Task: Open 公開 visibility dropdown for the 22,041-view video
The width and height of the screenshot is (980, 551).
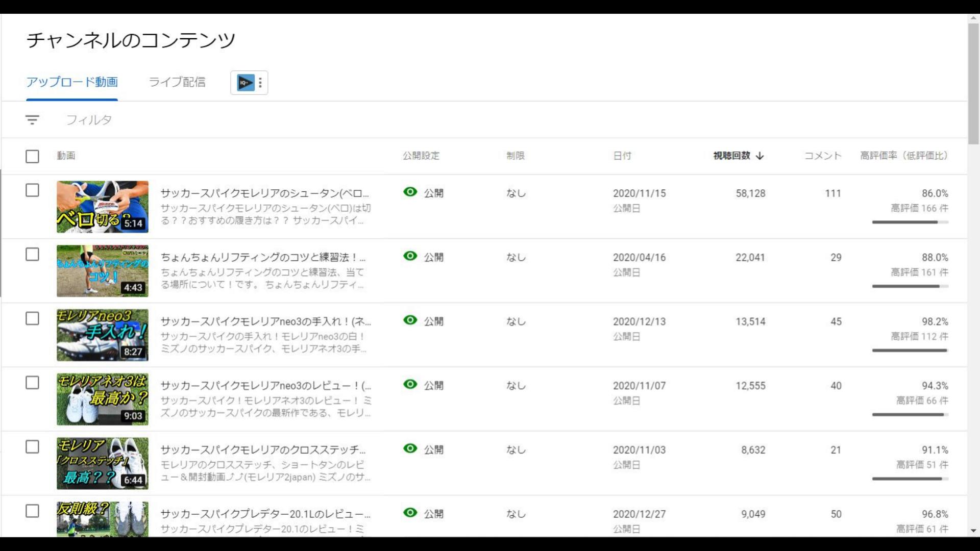Action: [433, 258]
